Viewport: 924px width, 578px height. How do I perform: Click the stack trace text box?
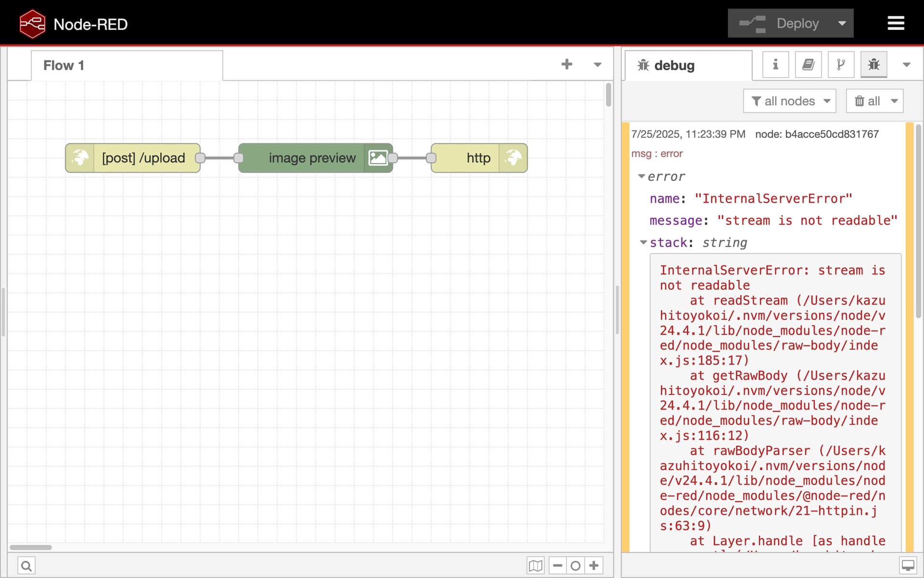tap(775, 403)
